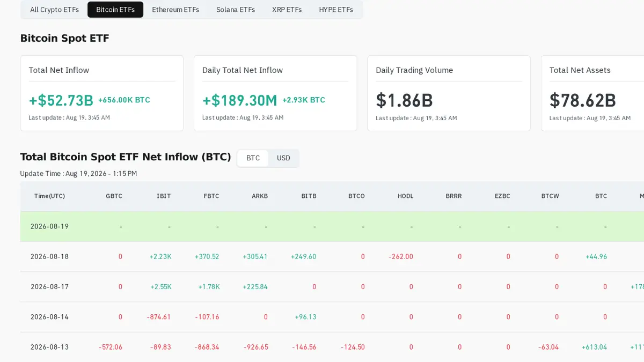
Task: Click the -572.06 GBTC value
Action: tap(111, 347)
